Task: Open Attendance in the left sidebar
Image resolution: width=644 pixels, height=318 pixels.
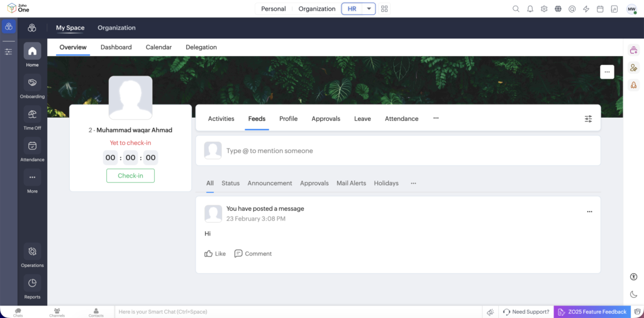Action: [32, 146]
